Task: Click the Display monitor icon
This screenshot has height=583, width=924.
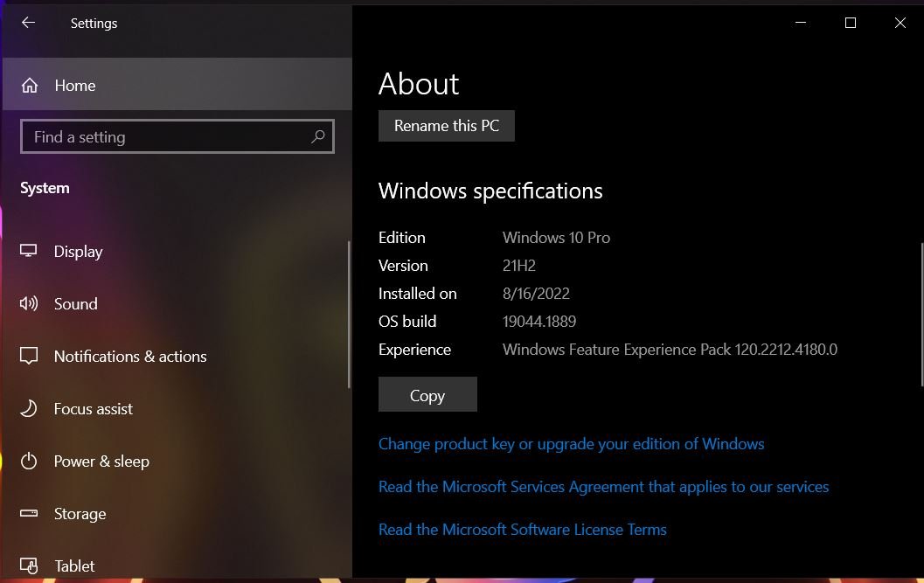Action: (x=28, y=251)
